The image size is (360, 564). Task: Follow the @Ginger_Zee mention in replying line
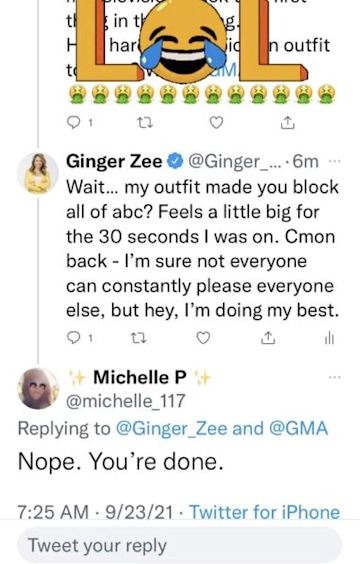pyautogui.click(x=172, y=429)
